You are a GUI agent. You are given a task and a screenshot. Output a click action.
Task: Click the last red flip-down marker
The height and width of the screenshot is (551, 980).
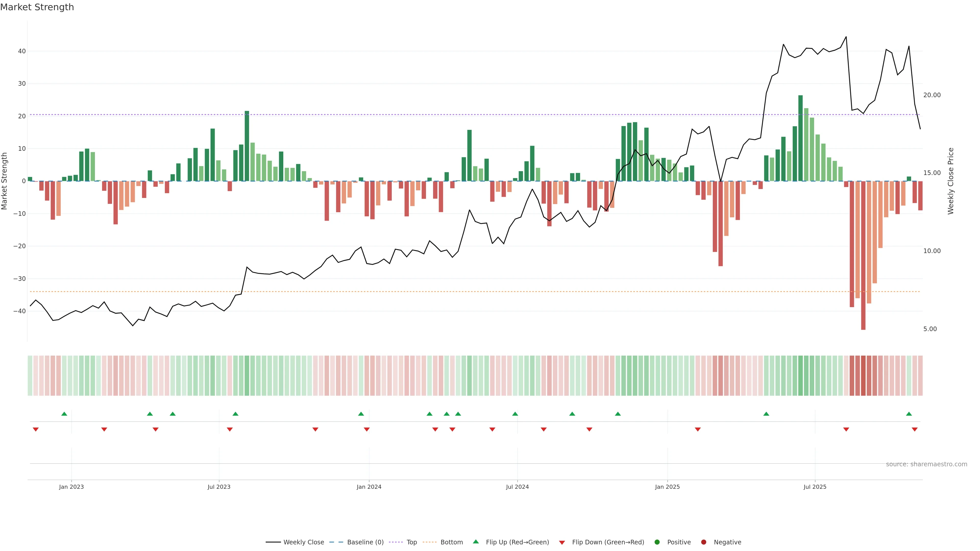point(915,429)
